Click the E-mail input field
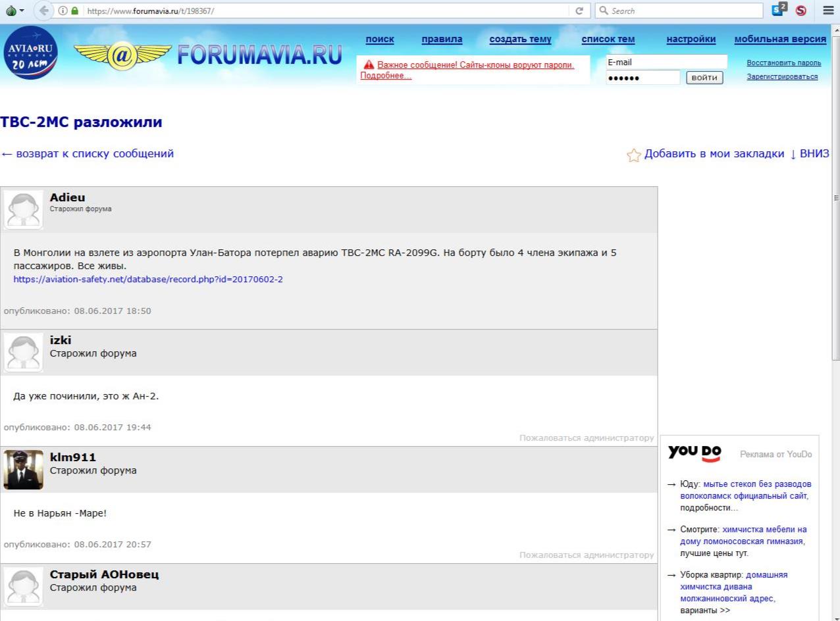Viewport: 840px width, 621px height. [x=666, y=62]
